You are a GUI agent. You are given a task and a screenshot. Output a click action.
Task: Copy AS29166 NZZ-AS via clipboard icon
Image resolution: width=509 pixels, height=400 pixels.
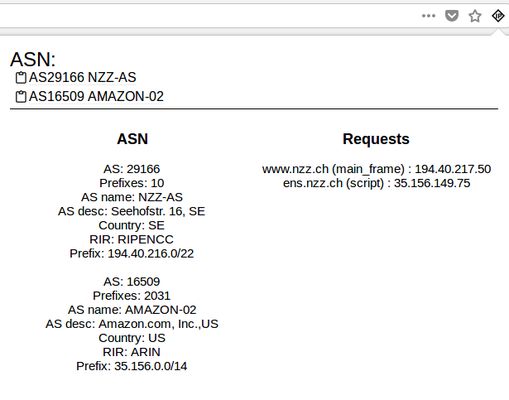pos(21,77)
